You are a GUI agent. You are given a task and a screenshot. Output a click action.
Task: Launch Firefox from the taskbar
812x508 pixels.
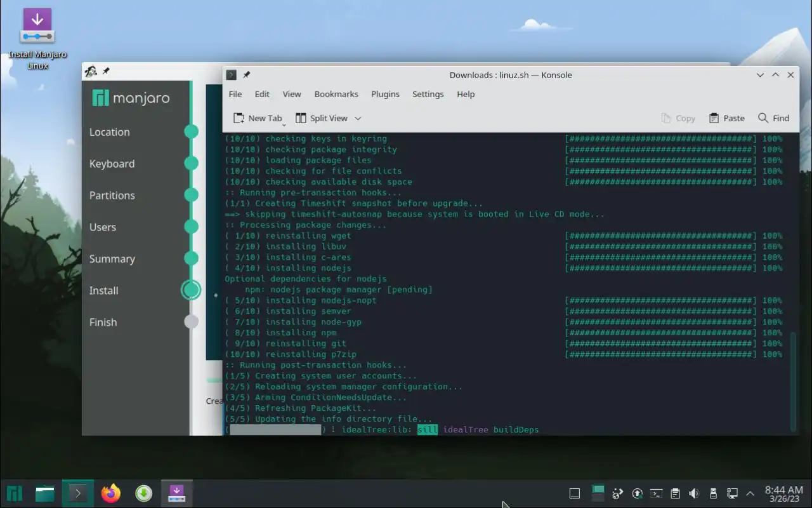click(x=111, y=493)
